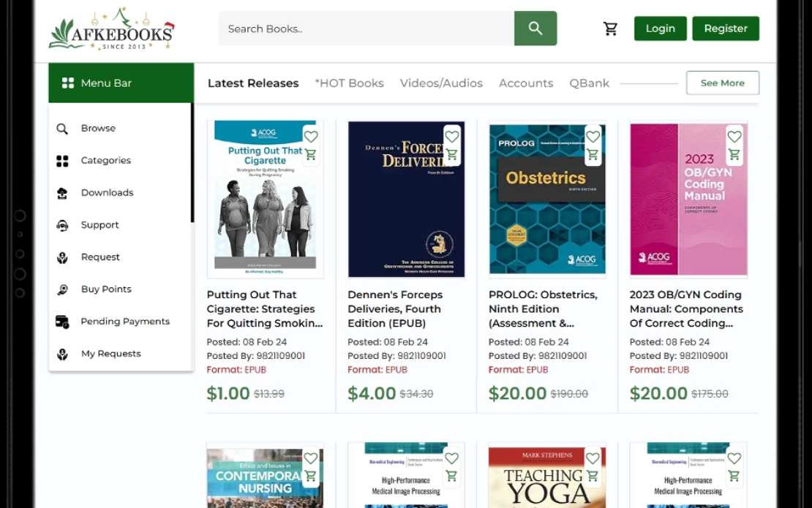The height and width of the screenshot is (508, 812).
Task: Click the See More button
Action: coord(723,83)
